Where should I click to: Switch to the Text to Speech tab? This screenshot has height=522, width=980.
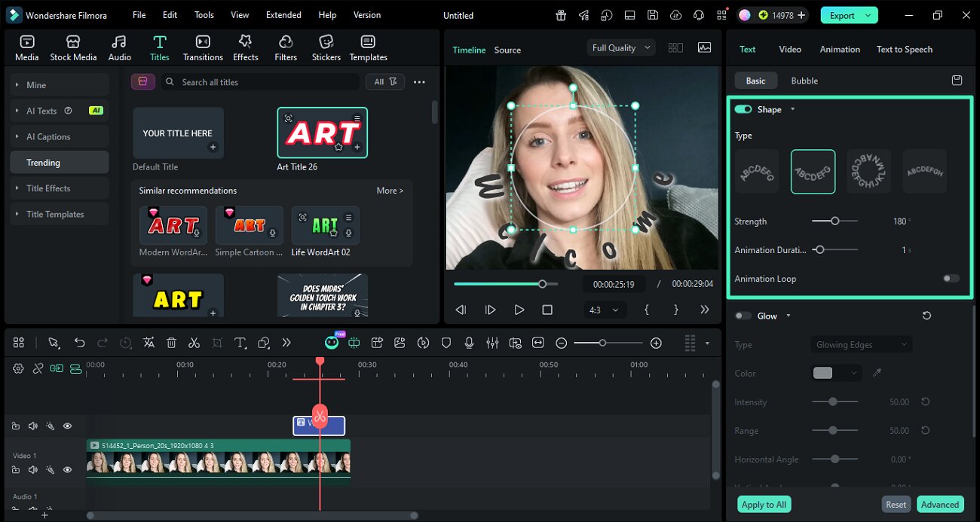point(904,49)
